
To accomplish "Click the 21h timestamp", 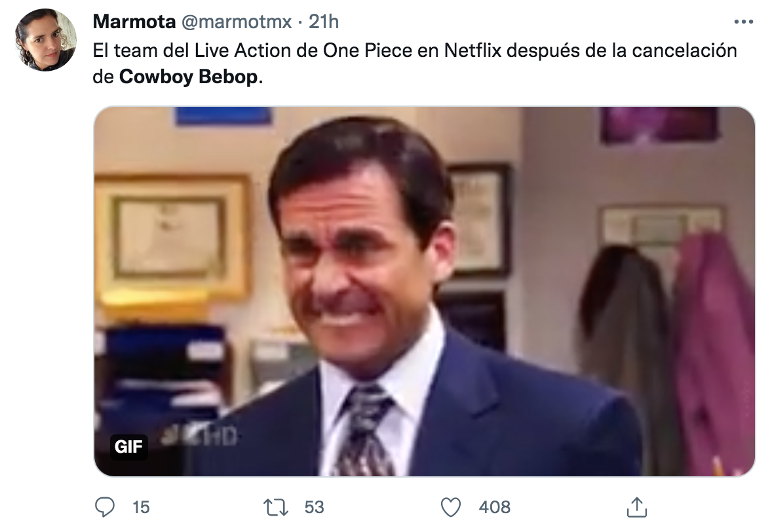I will [324, 22].
